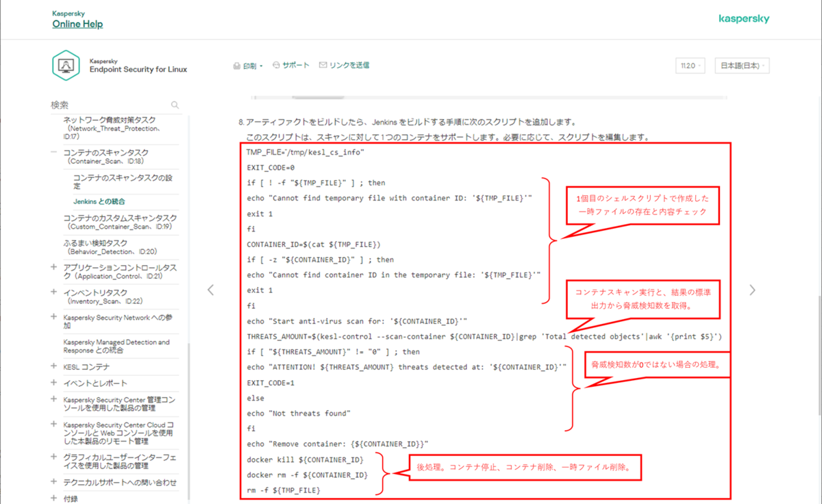822x504 pixels.
Task: Expand Kaspersky Security Center Cloud コンソール section
Action: 54,424
